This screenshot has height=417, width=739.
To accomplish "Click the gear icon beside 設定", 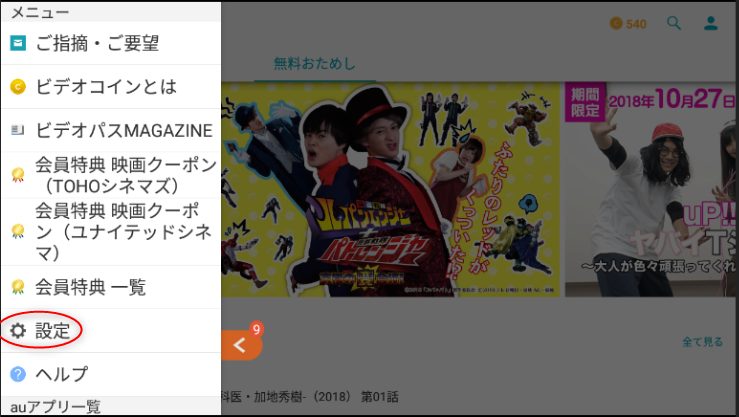I will tap(18, 331).
